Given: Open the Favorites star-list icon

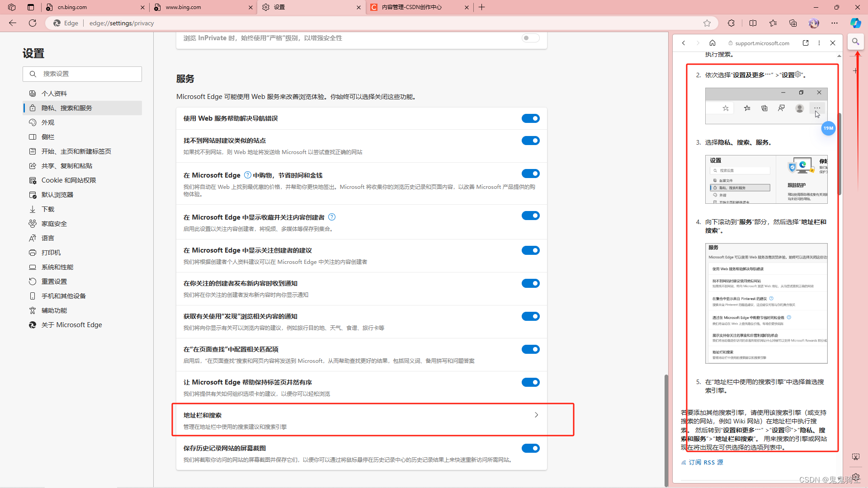Looking at the screenshot, I should tap(773, 23).
